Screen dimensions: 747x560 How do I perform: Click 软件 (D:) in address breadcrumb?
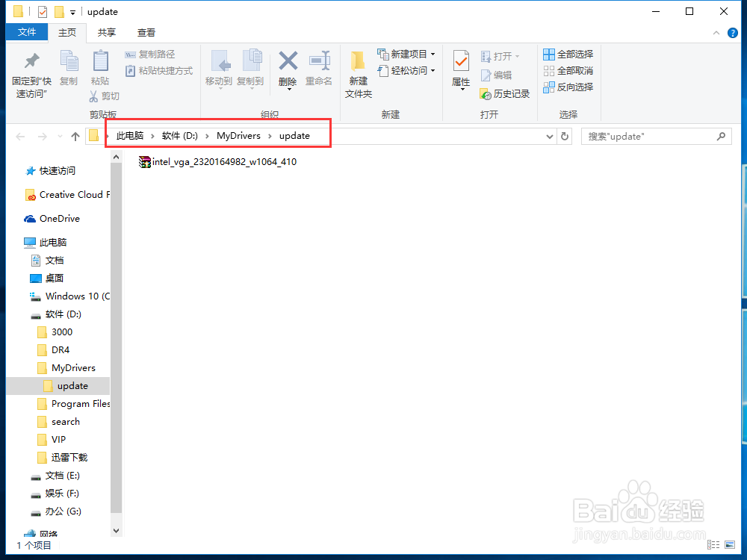pos(179,136)
